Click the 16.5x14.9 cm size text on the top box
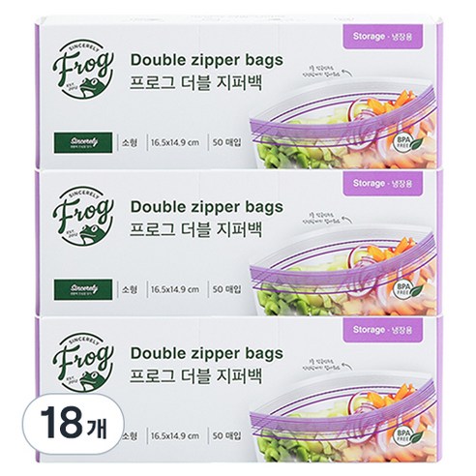Viewport: 476px width, 476px height. (x=175, y=143)
